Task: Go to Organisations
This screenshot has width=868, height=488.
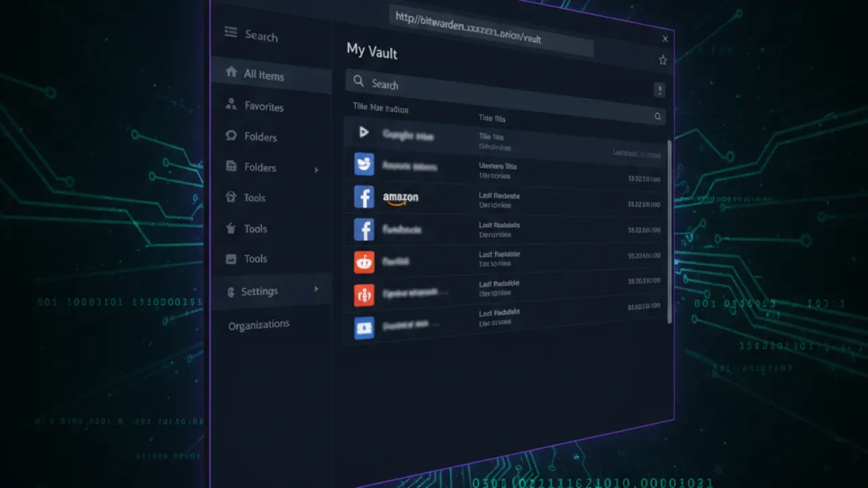Action: (x=259, y=325)
